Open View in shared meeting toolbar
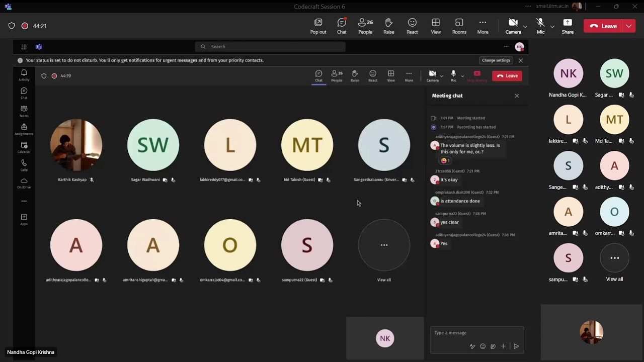This screenshot has height=362, width=644. click(x=391, y=76)
